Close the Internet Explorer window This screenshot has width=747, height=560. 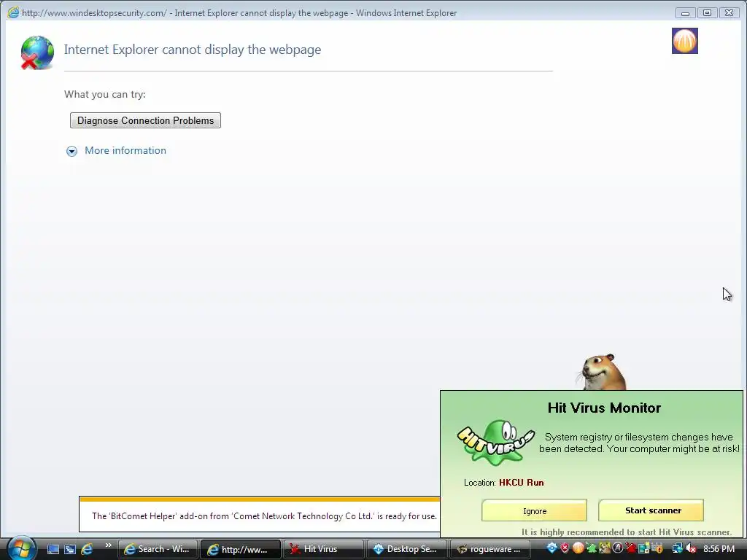pos(729,13)
